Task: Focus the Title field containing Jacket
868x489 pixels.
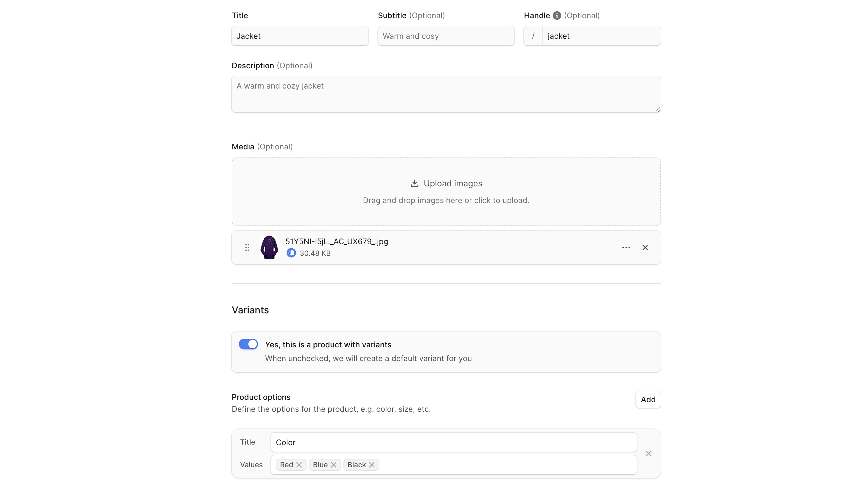Action: [x=300, y=36]
